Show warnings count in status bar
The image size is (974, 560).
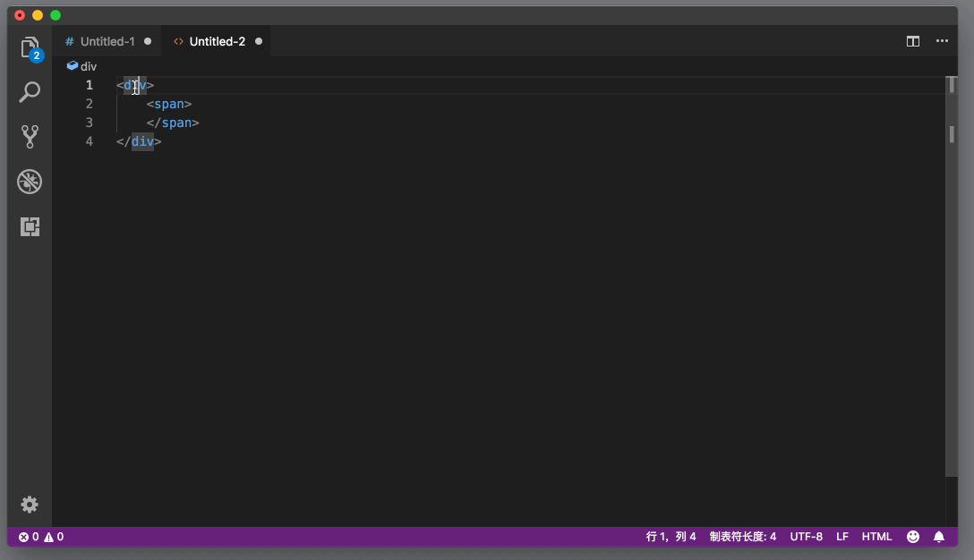click(x=54, y=537)
